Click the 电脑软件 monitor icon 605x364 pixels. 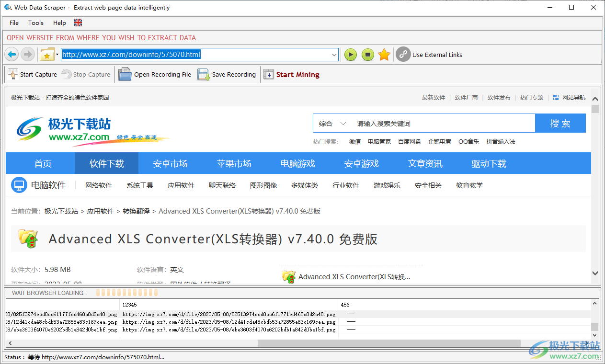coord(19,185)
